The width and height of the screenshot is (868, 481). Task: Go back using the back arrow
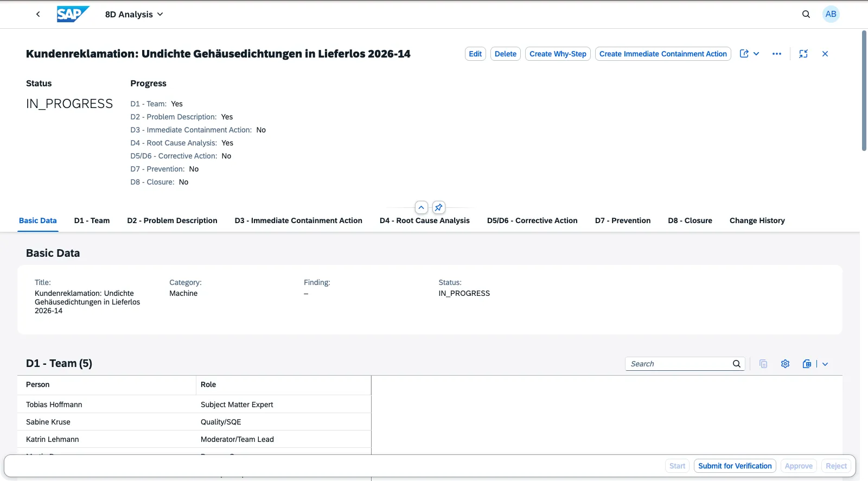pyautogui.click(x=38, y=14)
